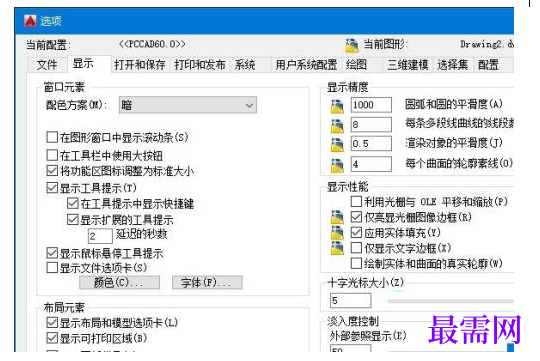The image size is (540, 361).
Task: Click drawing icon beside 应用实体填充
Action: pos(337,233)
